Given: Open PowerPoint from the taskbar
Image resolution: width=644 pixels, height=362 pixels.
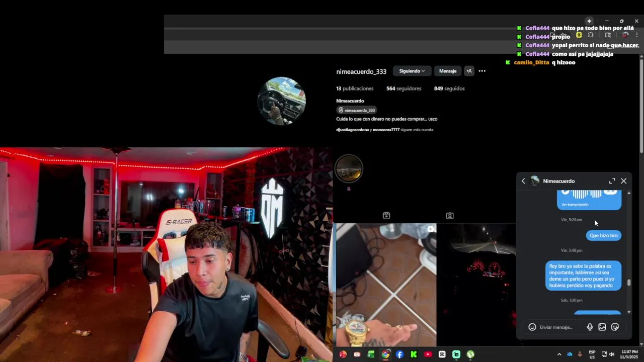Looking at the screenshot, I should (x=343, y=354).
